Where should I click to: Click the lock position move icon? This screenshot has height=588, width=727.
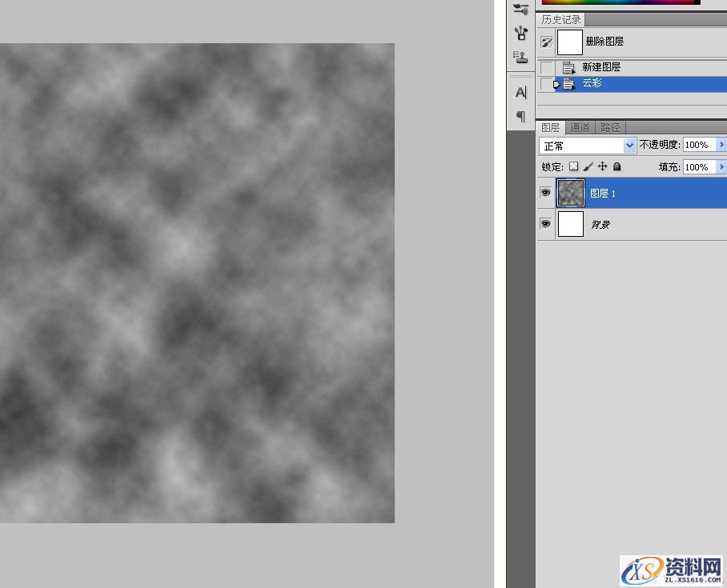click(x=602, y=166)
